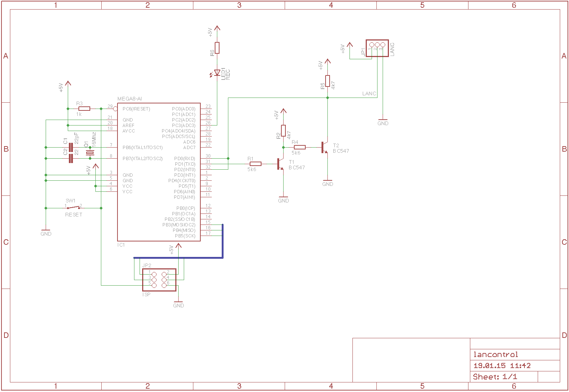The image size is (569, 392).
Task: Select resistor R2 symbol
Action: click(x=283, y=131)
